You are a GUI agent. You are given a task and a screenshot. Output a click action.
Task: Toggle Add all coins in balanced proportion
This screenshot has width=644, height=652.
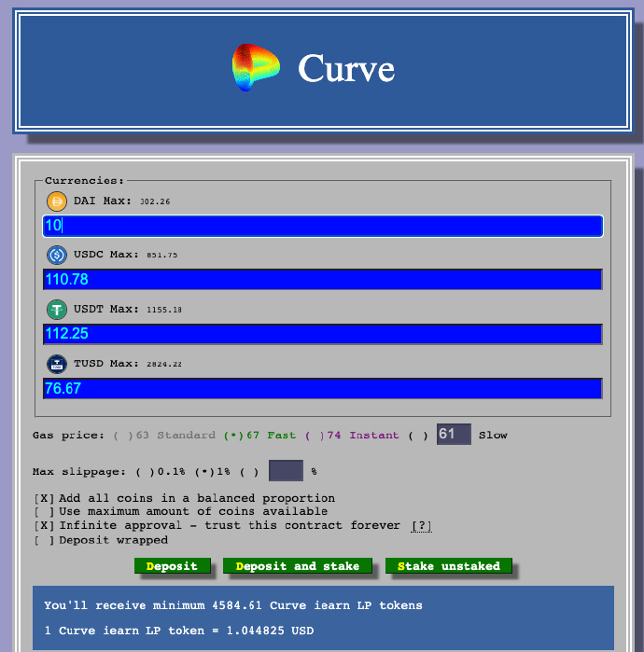[x=44, y=498]
